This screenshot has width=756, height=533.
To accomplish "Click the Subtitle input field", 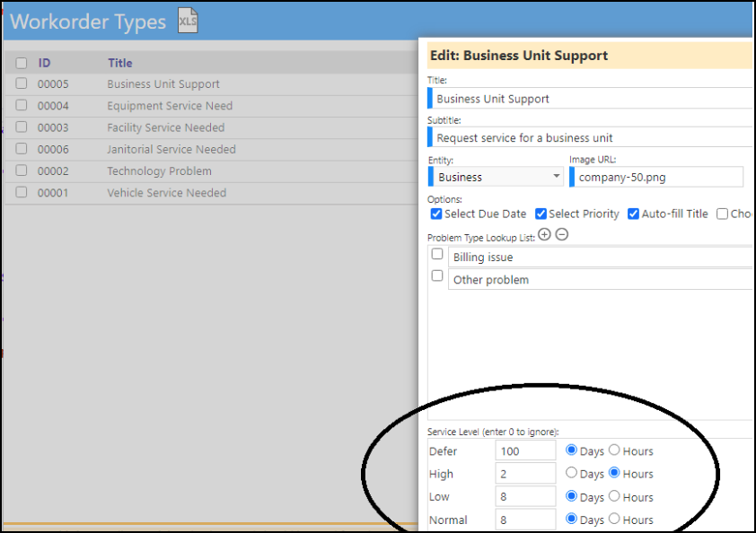I will 591,138.
